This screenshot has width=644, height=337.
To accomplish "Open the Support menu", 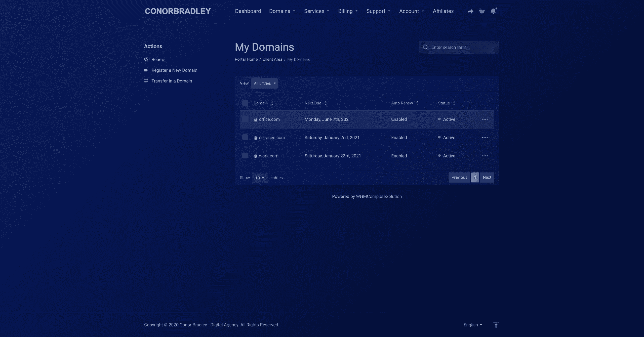I will 378,11.
